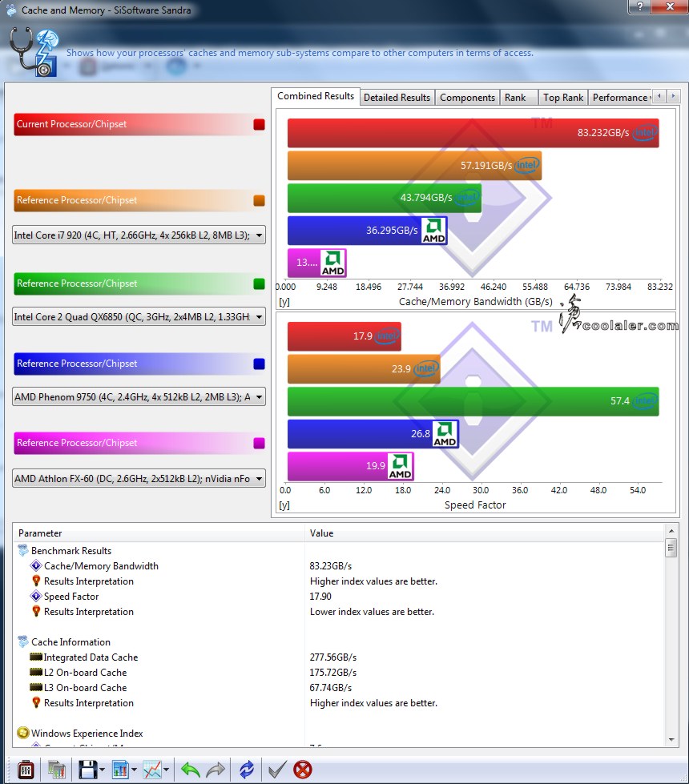
Task: Open the bar chart icon's dropdown arrow
Action: click(x=134, y=770)
